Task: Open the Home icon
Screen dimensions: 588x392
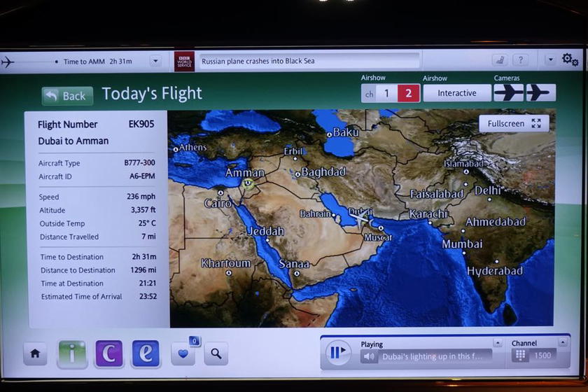Action: coord(35,353)
